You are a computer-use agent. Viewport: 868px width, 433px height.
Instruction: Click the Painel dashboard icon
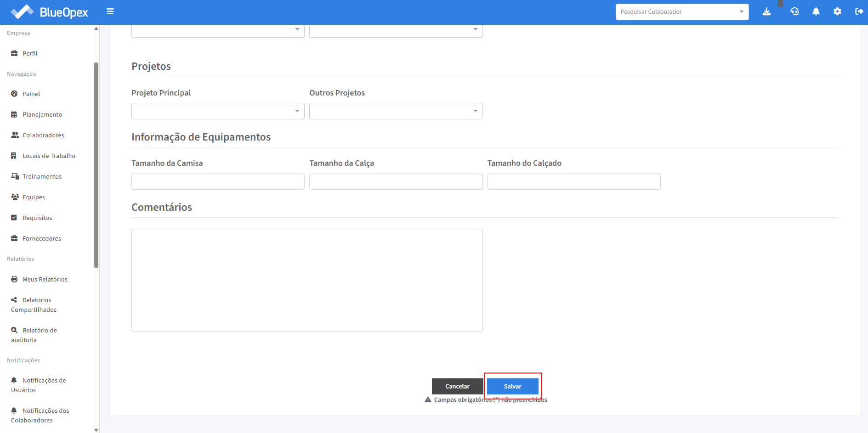pyautogui.click(x=14, y=94)
